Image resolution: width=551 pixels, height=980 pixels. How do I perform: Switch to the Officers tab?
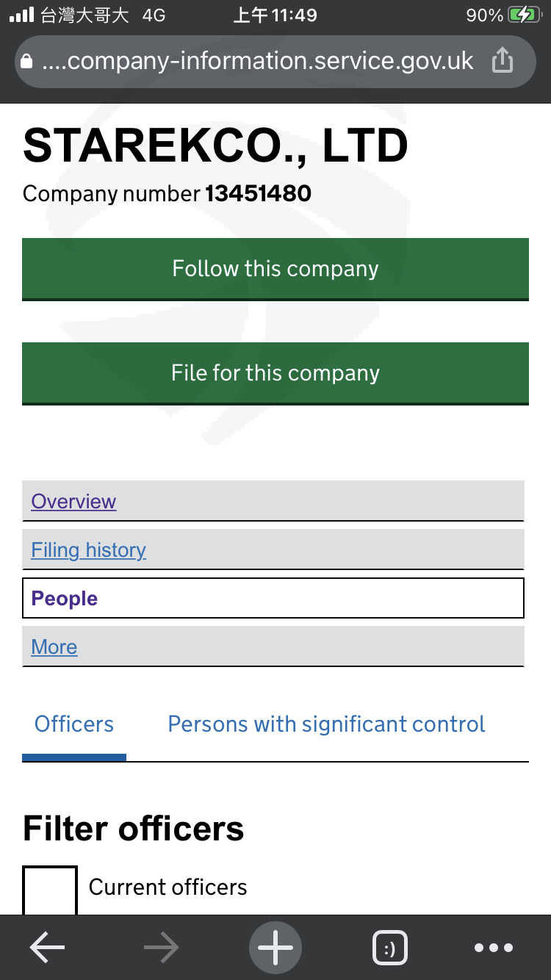(74, 724)
